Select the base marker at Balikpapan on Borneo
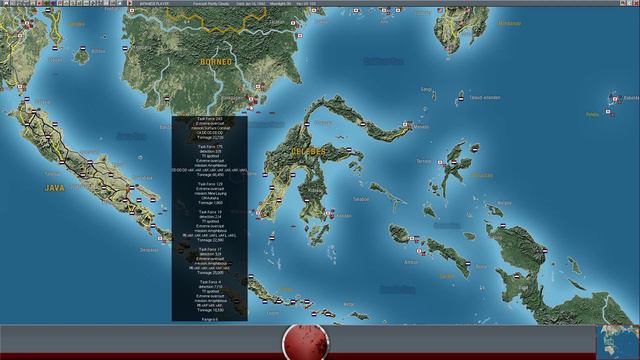640x360 pixels. (x=251, y=99)
